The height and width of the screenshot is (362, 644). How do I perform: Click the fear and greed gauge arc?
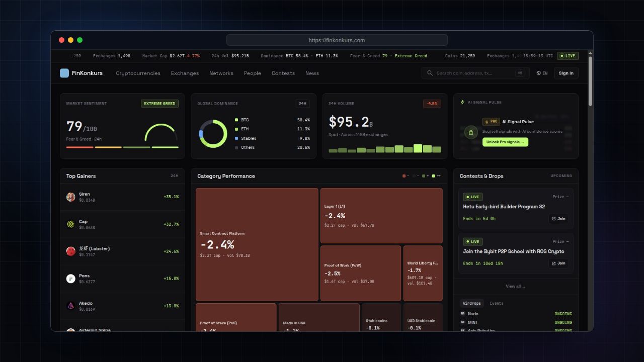(x=161, y=132)
